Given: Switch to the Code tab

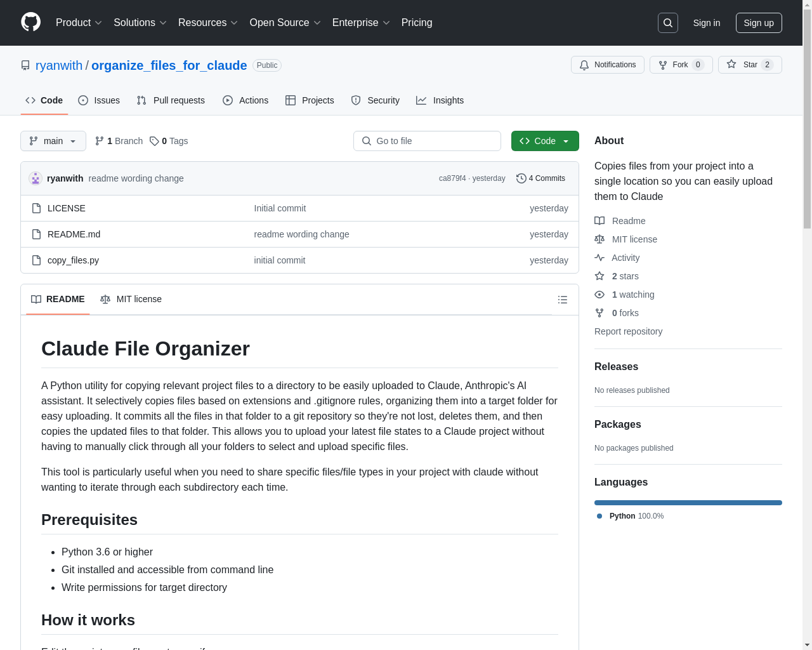Looking at the screenshot, I should [44, 100].
